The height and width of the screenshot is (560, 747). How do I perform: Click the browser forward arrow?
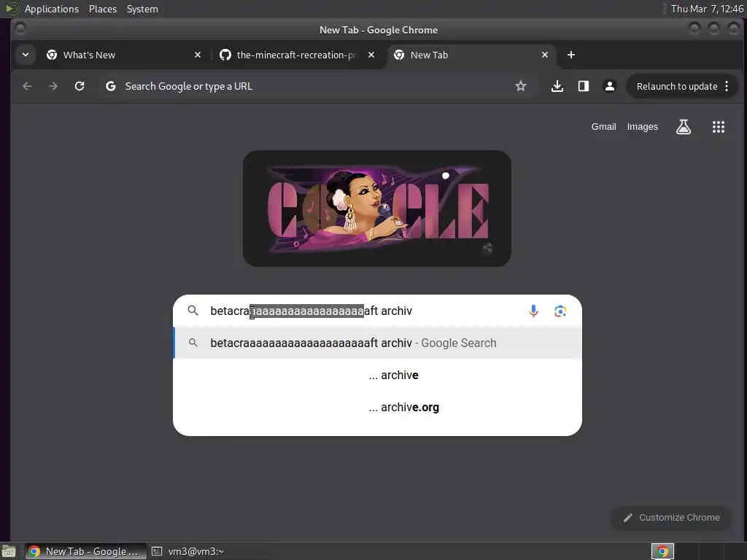click(53, 86)
